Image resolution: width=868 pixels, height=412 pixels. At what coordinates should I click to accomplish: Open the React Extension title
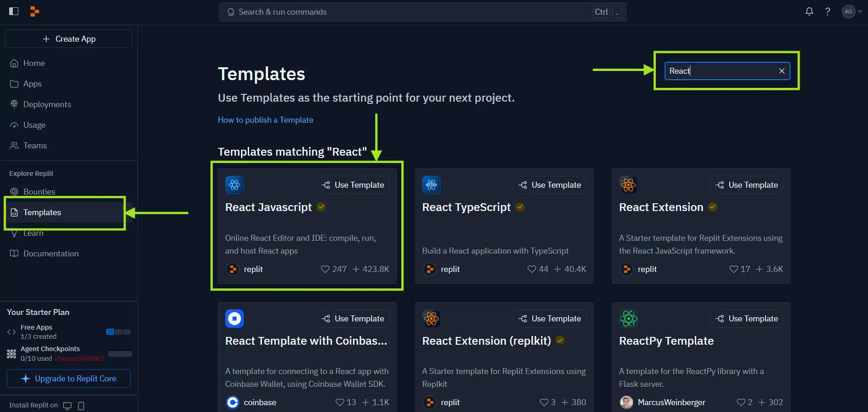tap(661, 207)
